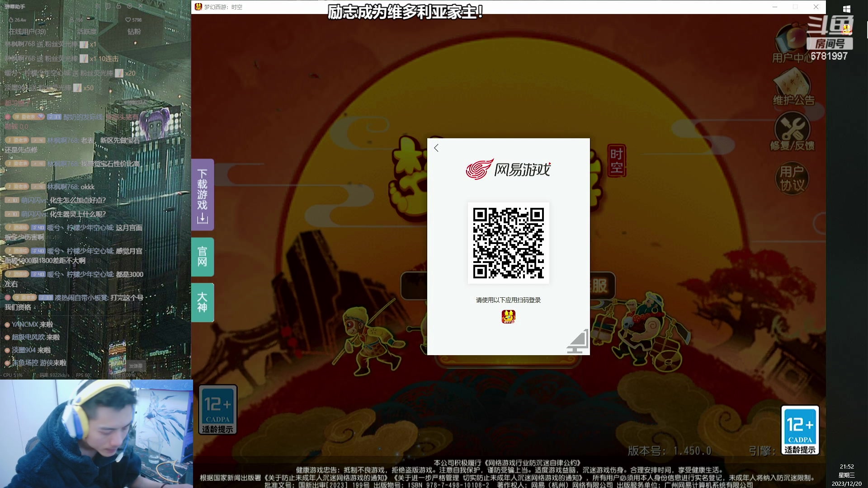Select the Fantasy Westward Journey app icon below QR
The image size is (868, 488).
pyautogui.click(x=508, y=316)
